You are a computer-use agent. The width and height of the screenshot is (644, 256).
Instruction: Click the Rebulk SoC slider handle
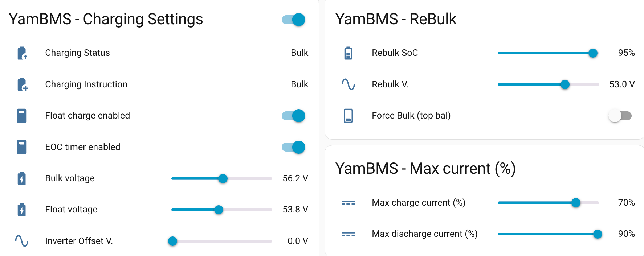(593, 53)
